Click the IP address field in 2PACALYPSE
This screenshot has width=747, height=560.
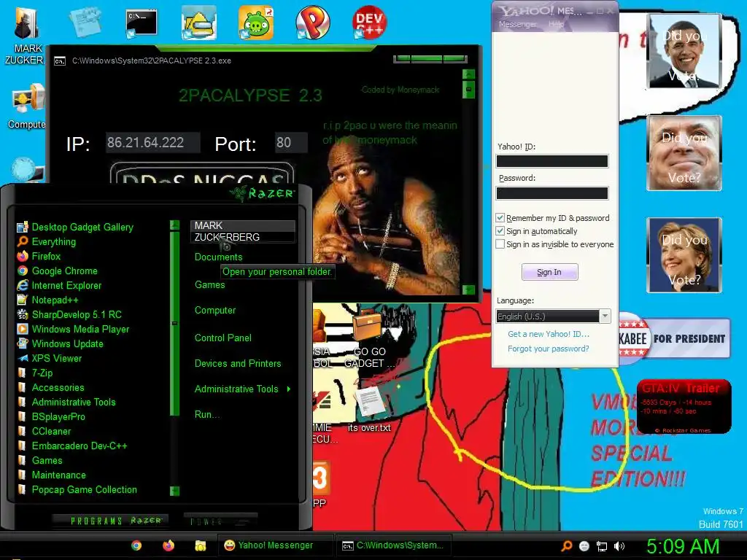[x=152, y=142]
